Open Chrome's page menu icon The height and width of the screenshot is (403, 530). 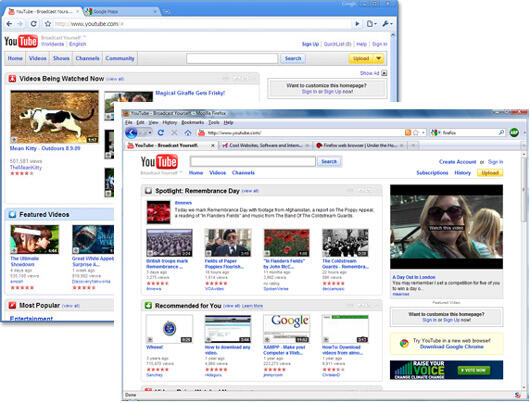(371, 24)
